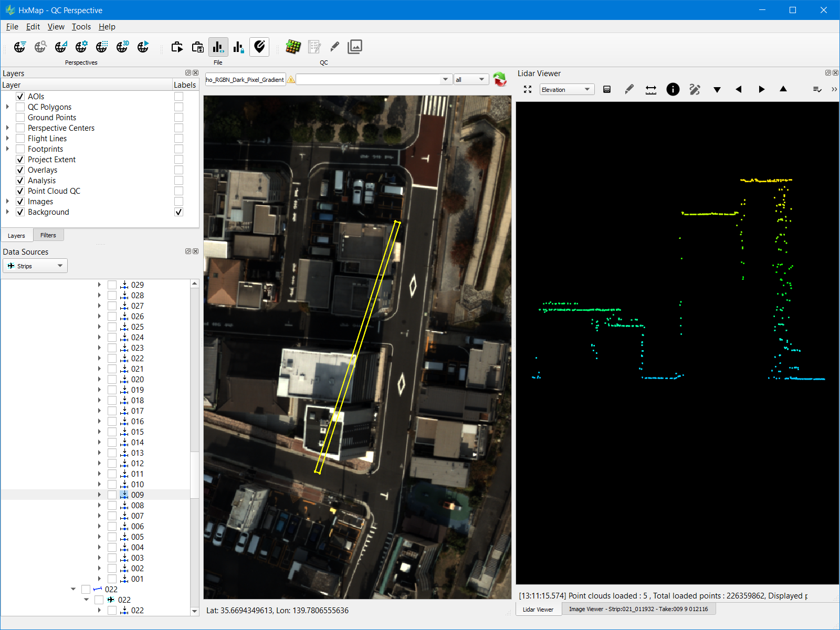The width and height of the screenshot is (840, 630).
Task: Toggle the Background layer labels checkbox
Action: coord(178,212)
